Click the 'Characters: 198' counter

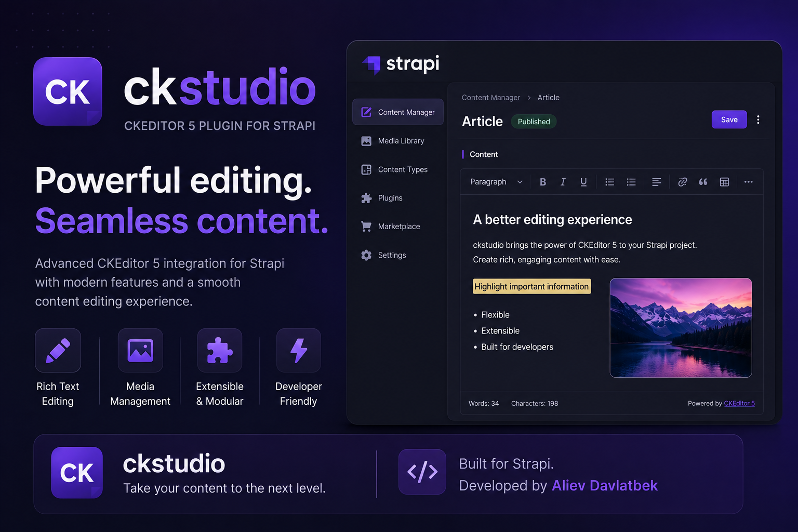coord(535,404)
